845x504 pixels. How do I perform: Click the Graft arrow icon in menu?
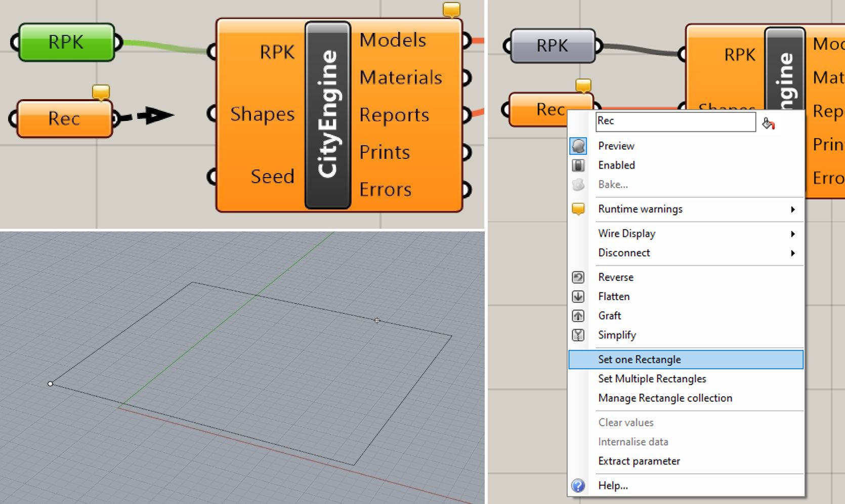click(578, 315)
